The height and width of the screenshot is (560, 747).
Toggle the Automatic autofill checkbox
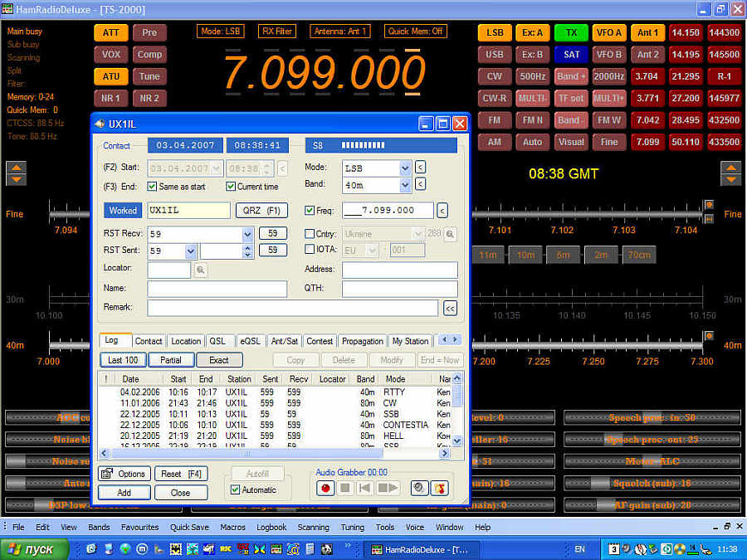(235, 489)
